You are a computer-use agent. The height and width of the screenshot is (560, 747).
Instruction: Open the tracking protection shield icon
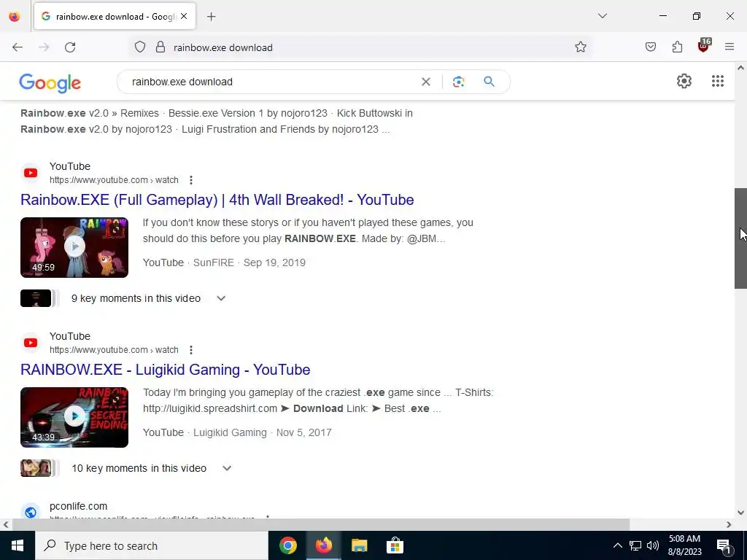click(x=139, y=47)
